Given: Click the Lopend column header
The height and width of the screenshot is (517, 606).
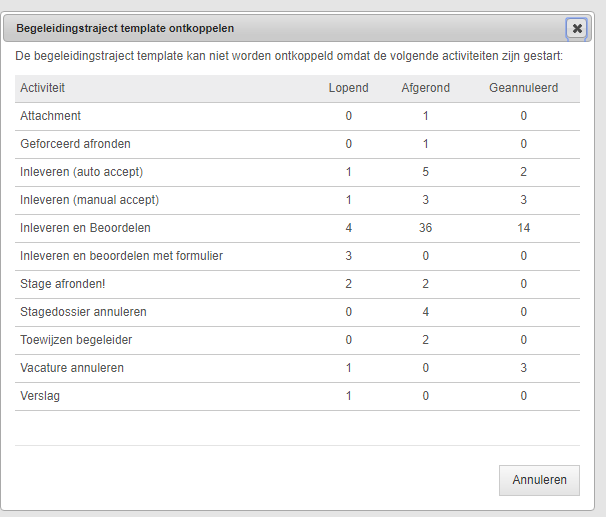Looking at the screenshot, I should (x=348, y=88).
